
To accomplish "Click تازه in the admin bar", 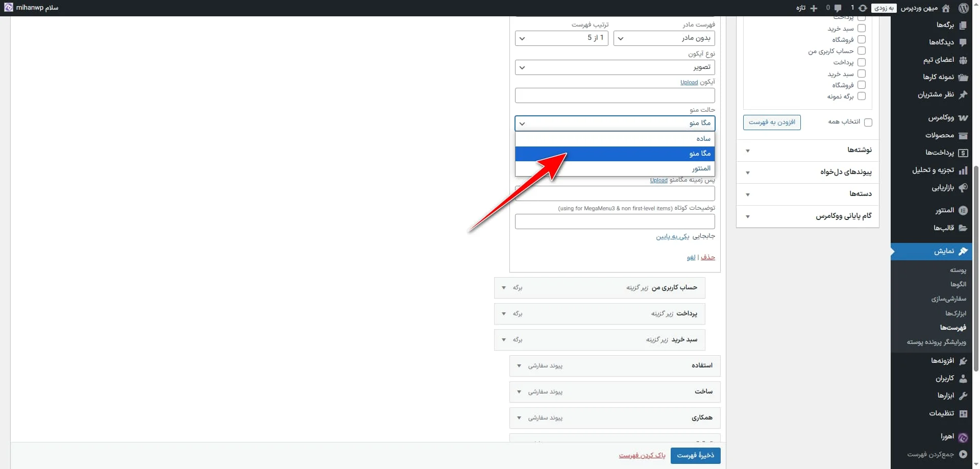I will (x=801, y=8).
